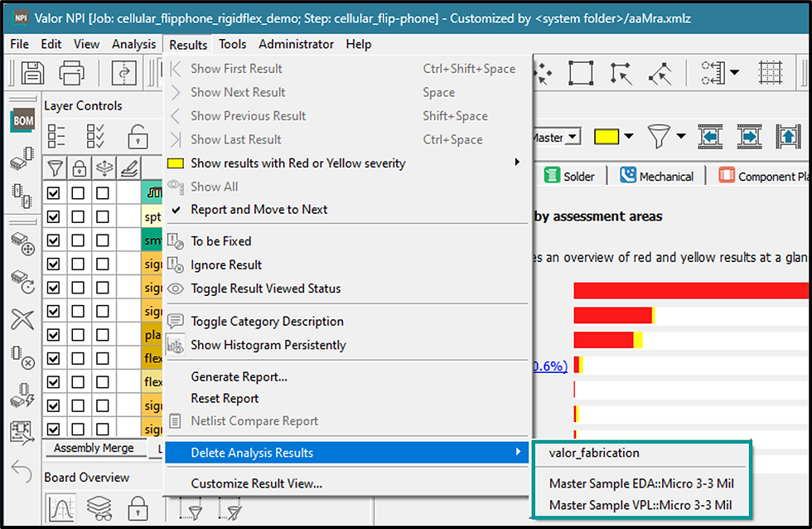The height and width of the screenshot is (529, 812).
Task: Click the grid display toolbar icon
Action: point(770,72)
